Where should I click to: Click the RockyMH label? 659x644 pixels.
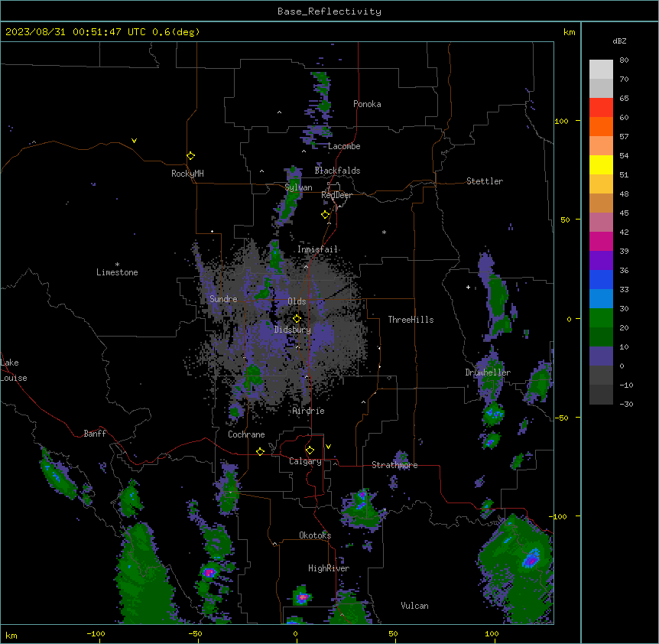pyautogui.click(x=187, y=174)
